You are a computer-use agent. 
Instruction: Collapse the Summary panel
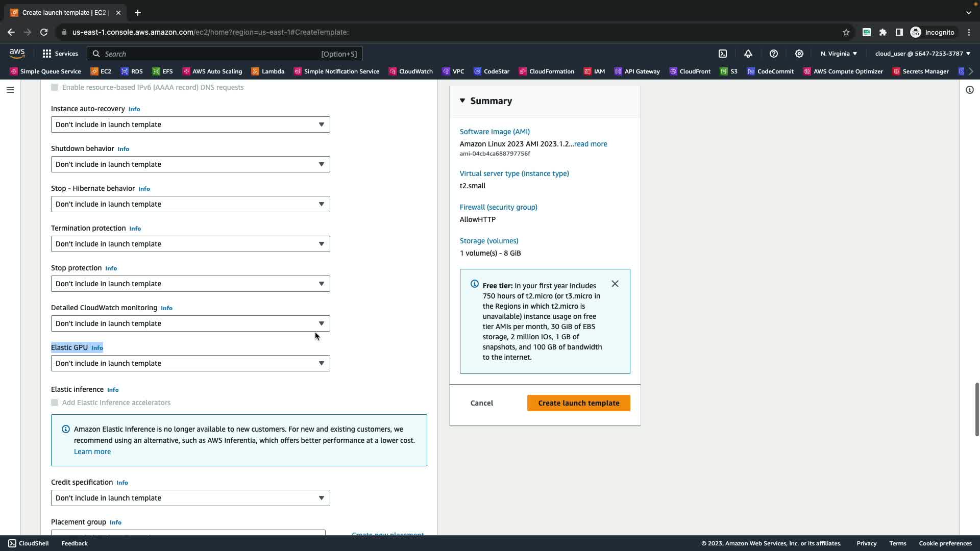tap(462, 101)
